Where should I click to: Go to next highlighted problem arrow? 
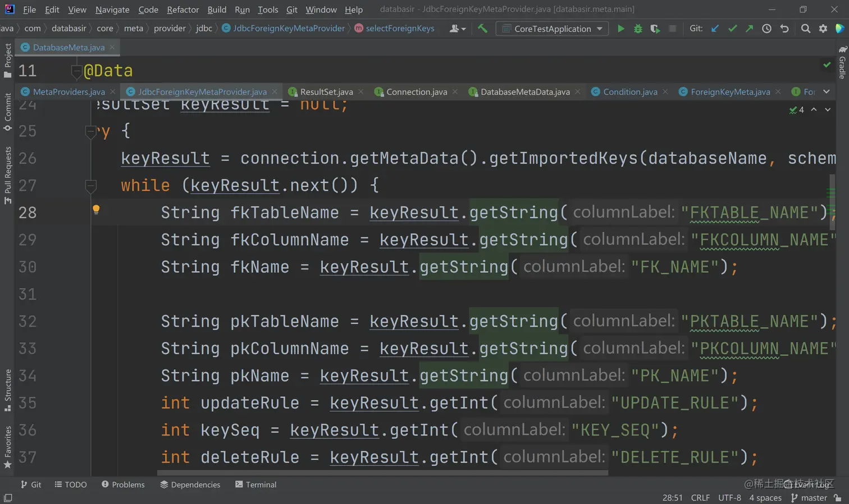828,110
